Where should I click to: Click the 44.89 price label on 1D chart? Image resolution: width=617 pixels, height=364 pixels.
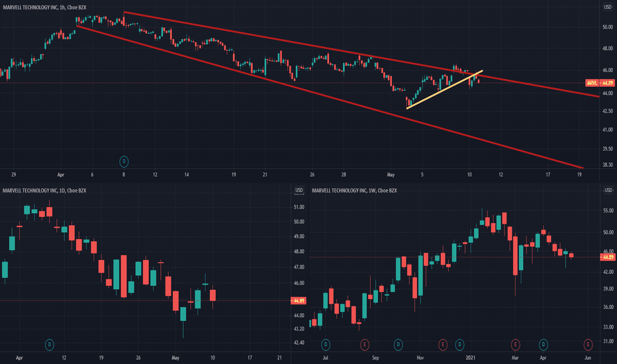(299, 300)
